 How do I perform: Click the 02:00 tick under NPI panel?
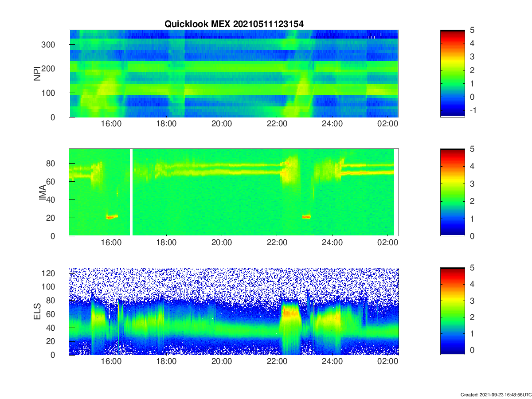coord(387,125)
